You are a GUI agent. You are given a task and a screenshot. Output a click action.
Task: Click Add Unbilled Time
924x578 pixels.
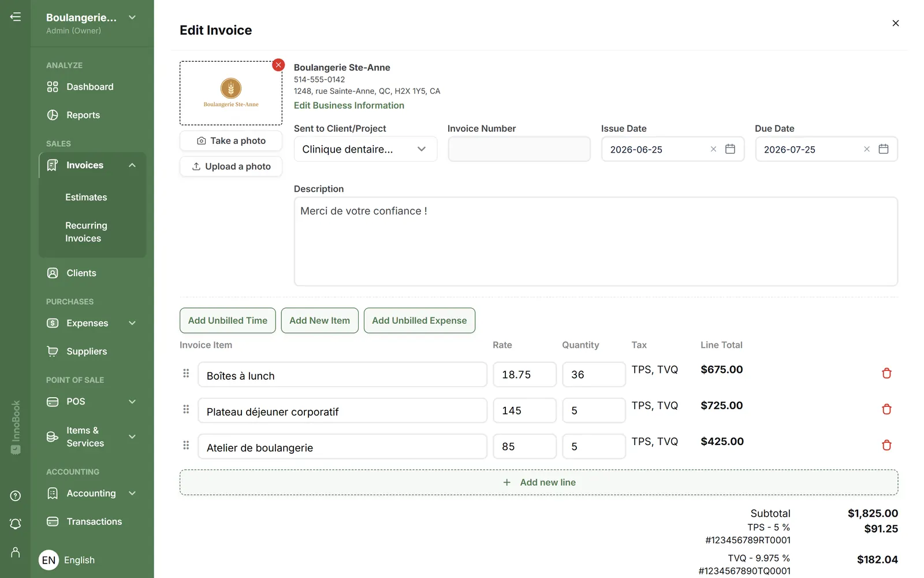228,320
